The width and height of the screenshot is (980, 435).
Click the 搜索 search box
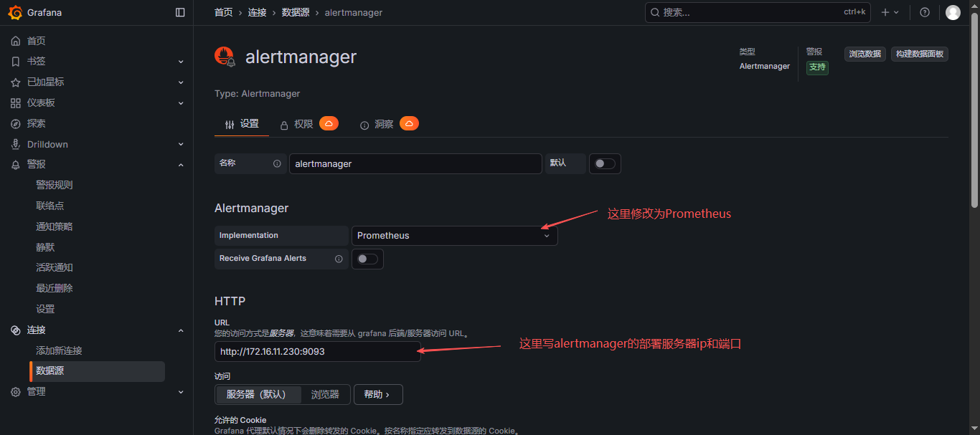click(759, 12)
